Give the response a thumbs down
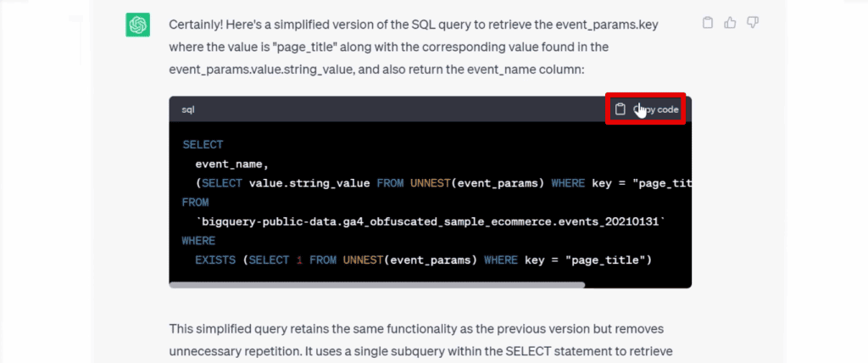 753,23
